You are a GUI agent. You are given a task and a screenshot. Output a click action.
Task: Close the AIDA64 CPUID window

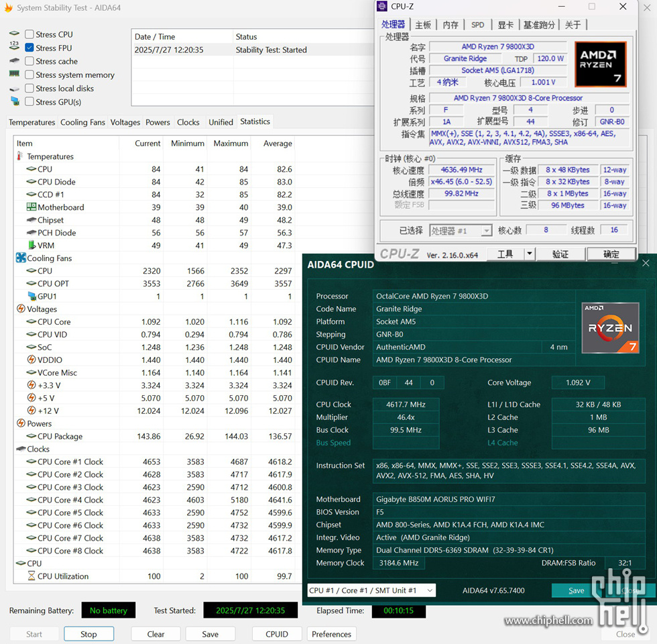tap(646, 263)
